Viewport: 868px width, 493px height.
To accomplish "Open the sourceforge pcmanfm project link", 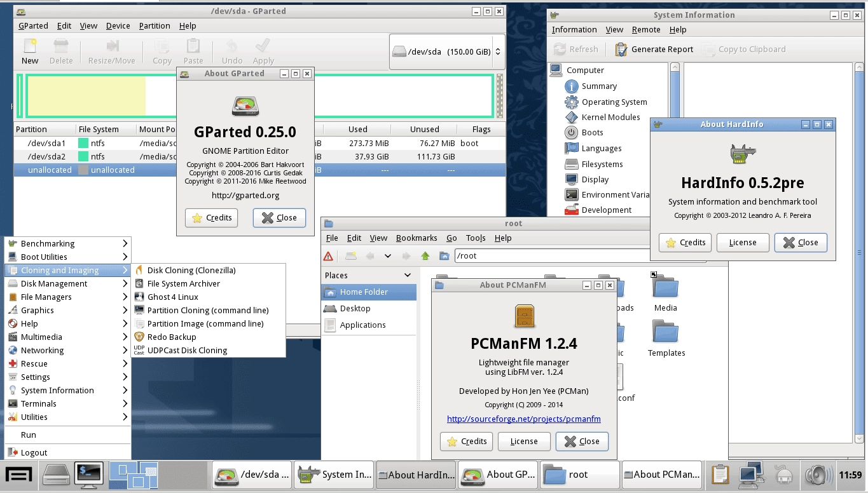I will click(524, 419).
